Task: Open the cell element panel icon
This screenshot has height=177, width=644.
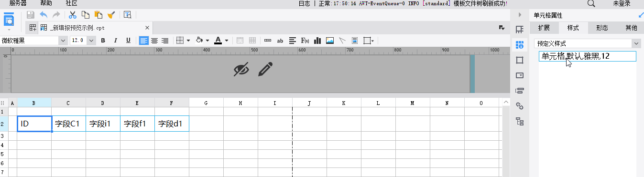Action: tap(520, 30)
